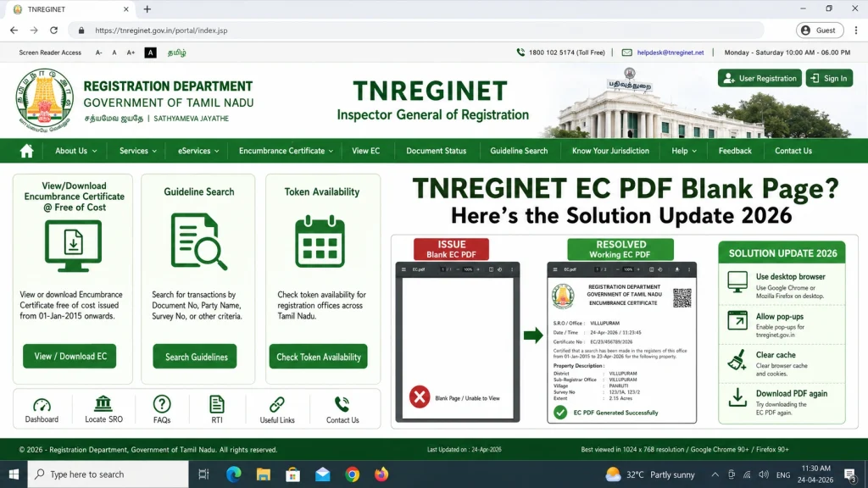Click the Guideline Search document magnifier icon
This screenshot has height=488, width=868.
pos(198,241)
